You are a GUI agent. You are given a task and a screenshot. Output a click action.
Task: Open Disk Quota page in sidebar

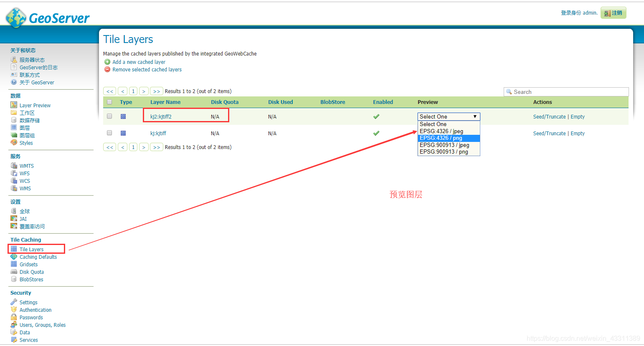pyautogui.click(x=32, y=272)
